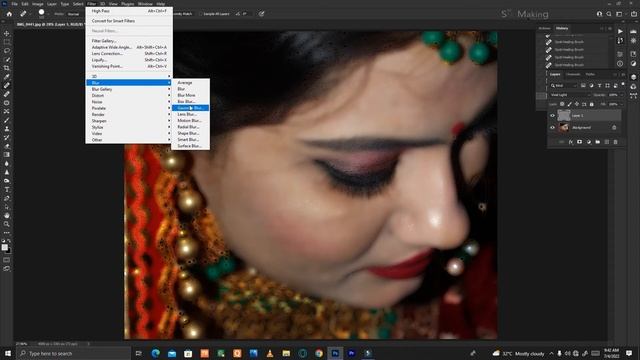Expand Distort submenu
The width and height of the screenshot is (640, 360).
pos(129,96)
